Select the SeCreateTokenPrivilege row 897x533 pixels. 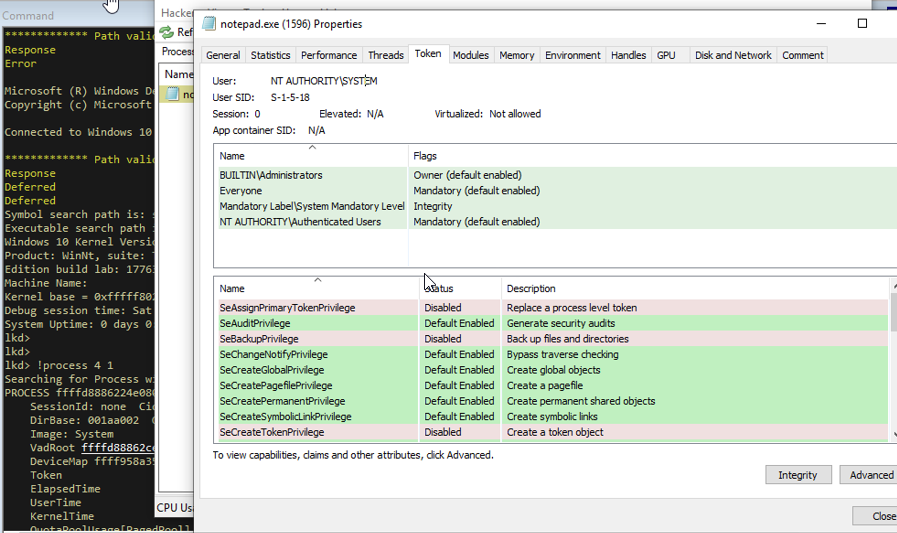tap(553, 432)
